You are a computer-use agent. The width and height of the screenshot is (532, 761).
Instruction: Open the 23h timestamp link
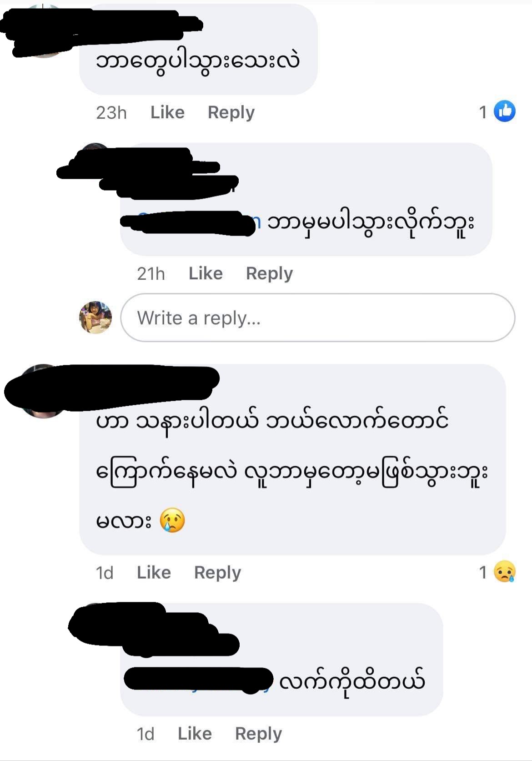111,113
